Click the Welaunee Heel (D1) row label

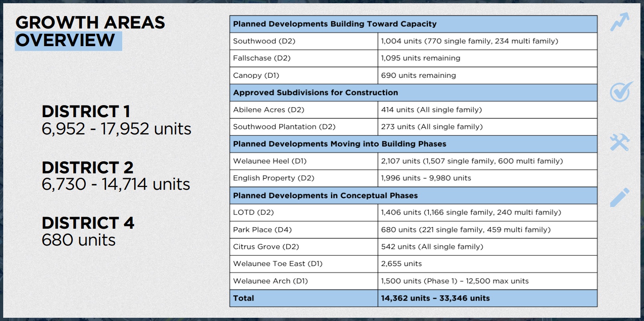[270, 161]
